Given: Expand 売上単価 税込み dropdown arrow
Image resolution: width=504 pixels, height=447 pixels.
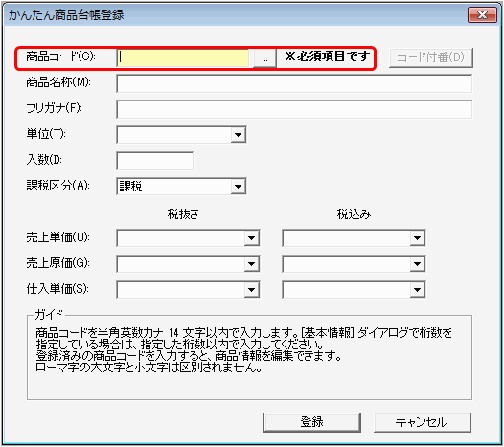Looking at the screenshot, I should pyautogui.click(x=417, y=238).
